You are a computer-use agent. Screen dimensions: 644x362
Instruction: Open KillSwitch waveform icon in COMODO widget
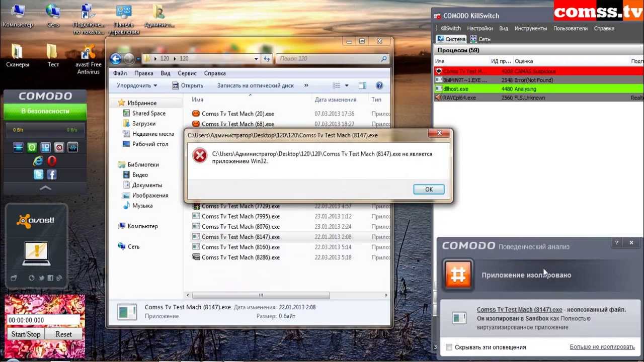click(x=72, y=147)
